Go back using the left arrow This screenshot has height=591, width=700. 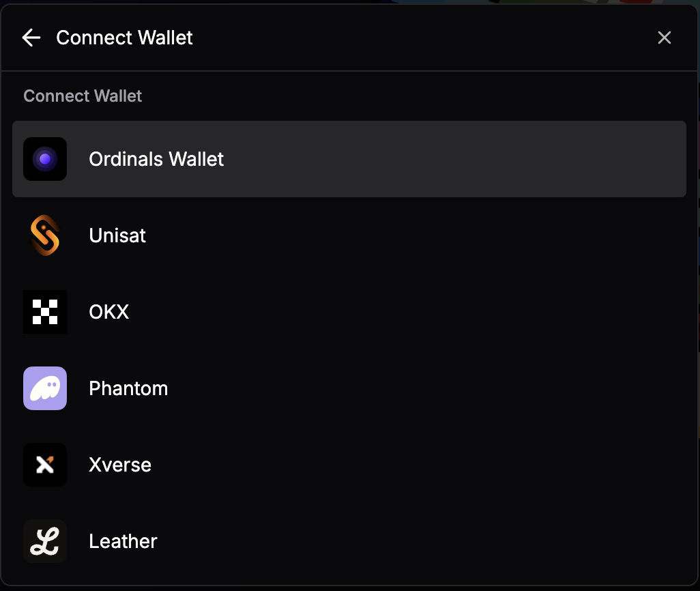(x=31, y=38)
